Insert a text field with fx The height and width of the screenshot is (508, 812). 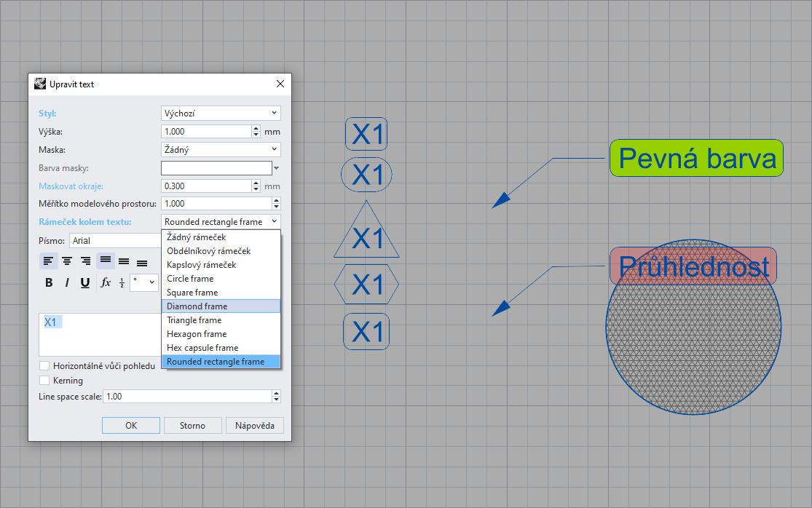[106, 282]
